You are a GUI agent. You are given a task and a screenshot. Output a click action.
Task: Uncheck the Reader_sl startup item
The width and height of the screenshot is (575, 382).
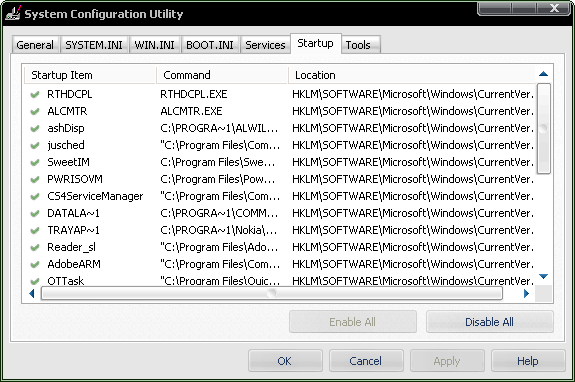(35, 247)
